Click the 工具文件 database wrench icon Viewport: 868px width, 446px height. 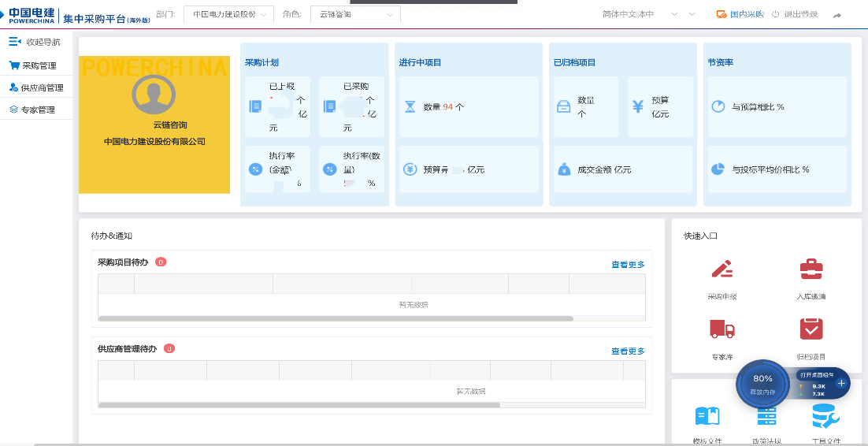click(825, 417)
